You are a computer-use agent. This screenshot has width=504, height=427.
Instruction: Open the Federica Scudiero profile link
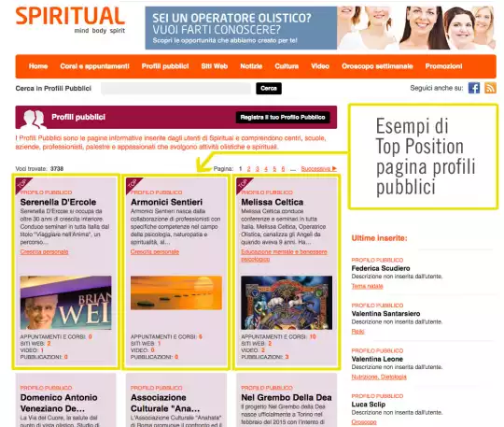click(x=381, y=268)
